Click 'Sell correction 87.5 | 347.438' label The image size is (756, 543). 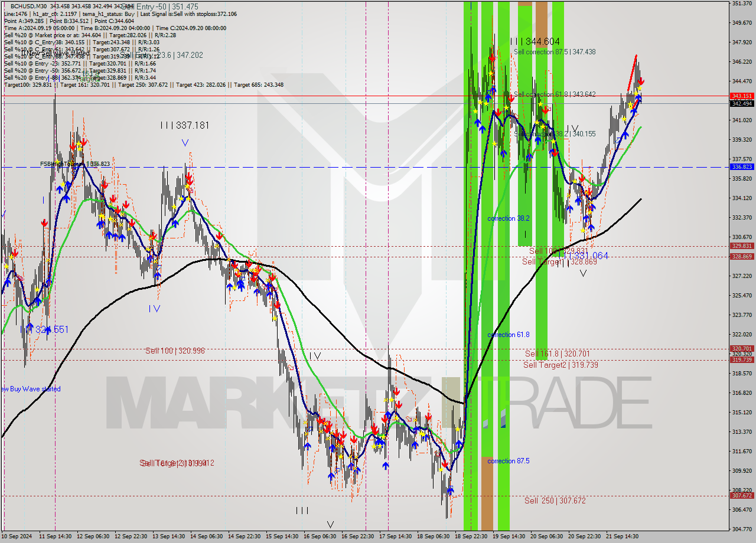click(x=555, y=52)
